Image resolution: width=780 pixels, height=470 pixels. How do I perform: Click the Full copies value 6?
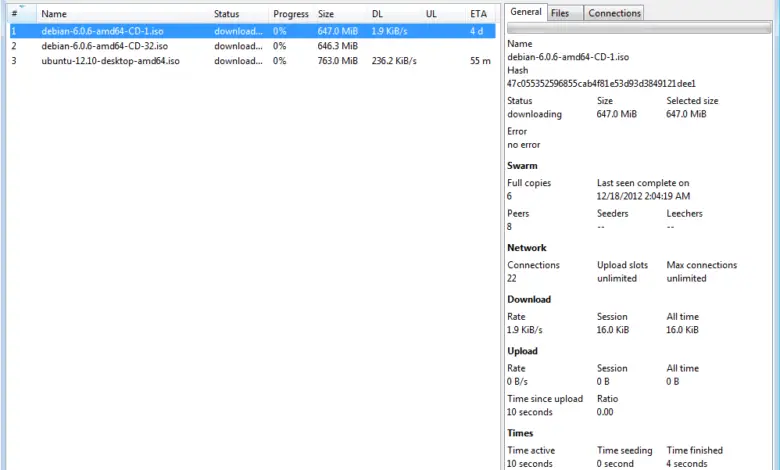tap(509, 196)
